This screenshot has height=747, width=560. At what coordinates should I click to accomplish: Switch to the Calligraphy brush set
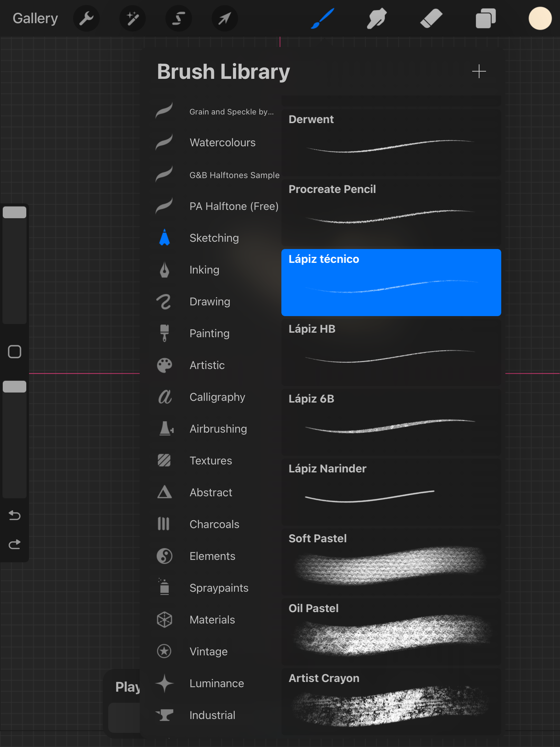tap(217, 397)
